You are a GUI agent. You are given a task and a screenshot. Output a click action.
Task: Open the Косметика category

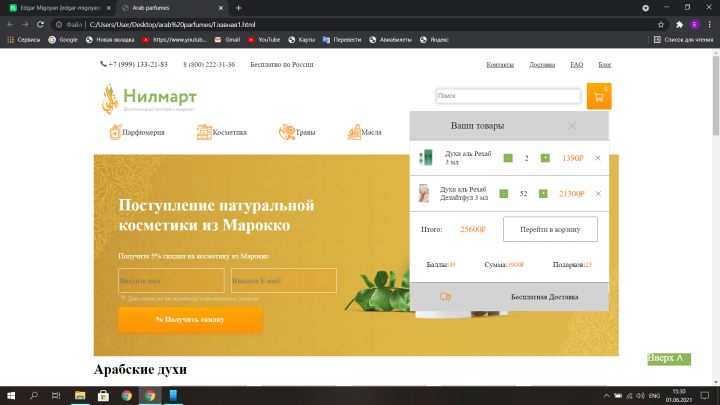pyautogui.click(x=221, y=132)
